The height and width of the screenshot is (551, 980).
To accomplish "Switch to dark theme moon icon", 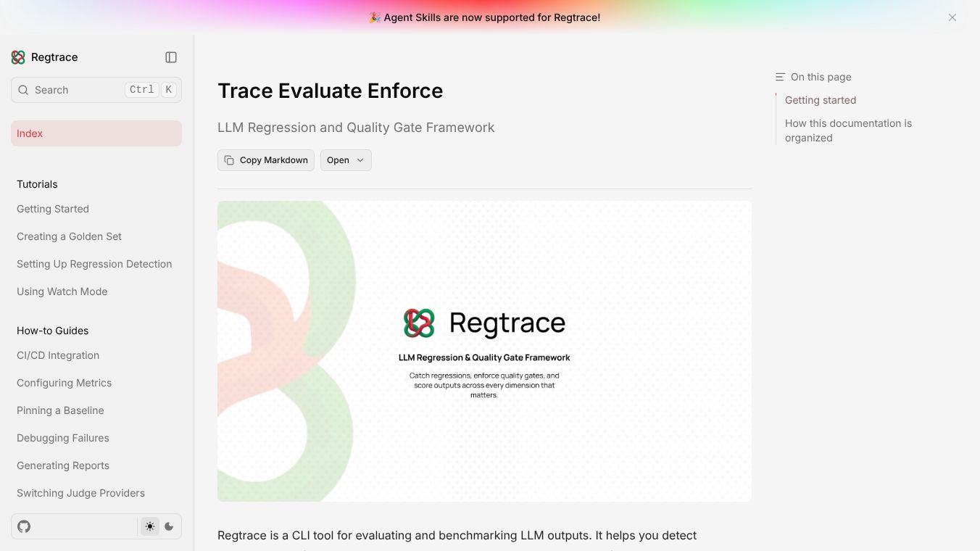I will (x=170, y=526).
